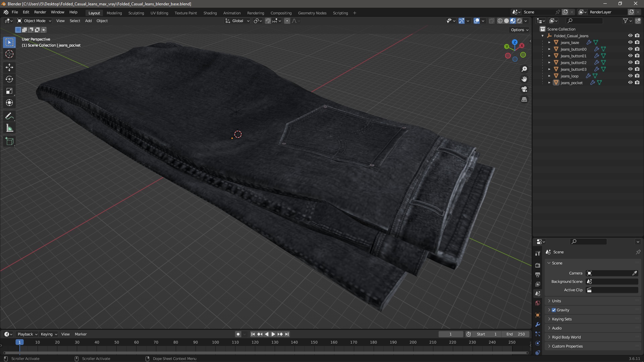The width and height of the screenshot is (644, 362).
Task: Click the outliner filter funnel icon
Action: 626,21
